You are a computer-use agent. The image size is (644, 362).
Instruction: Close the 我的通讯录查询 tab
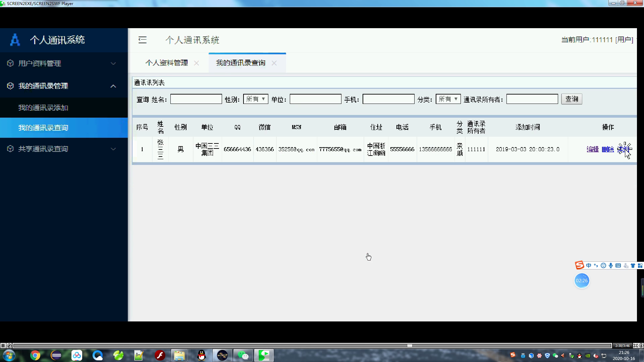point(274,63)
